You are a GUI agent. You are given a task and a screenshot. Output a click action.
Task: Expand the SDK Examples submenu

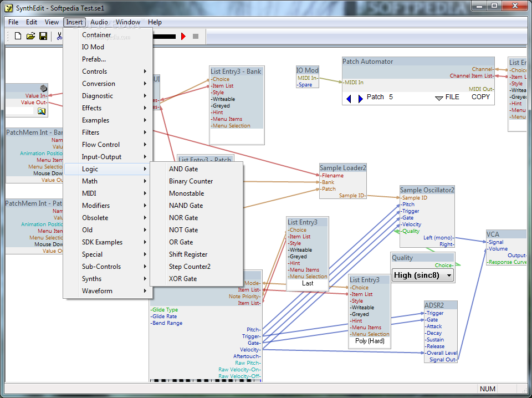tap(108, 242)
